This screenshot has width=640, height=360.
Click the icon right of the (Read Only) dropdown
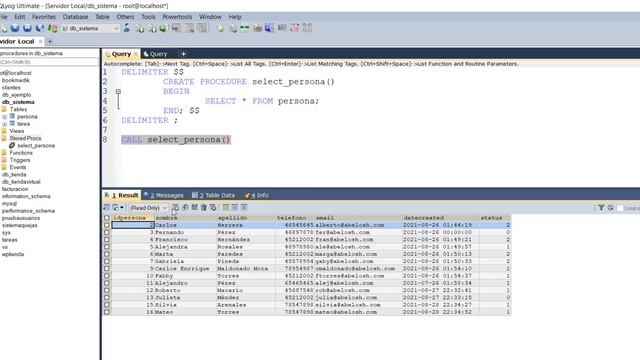(x=176, y=207)
